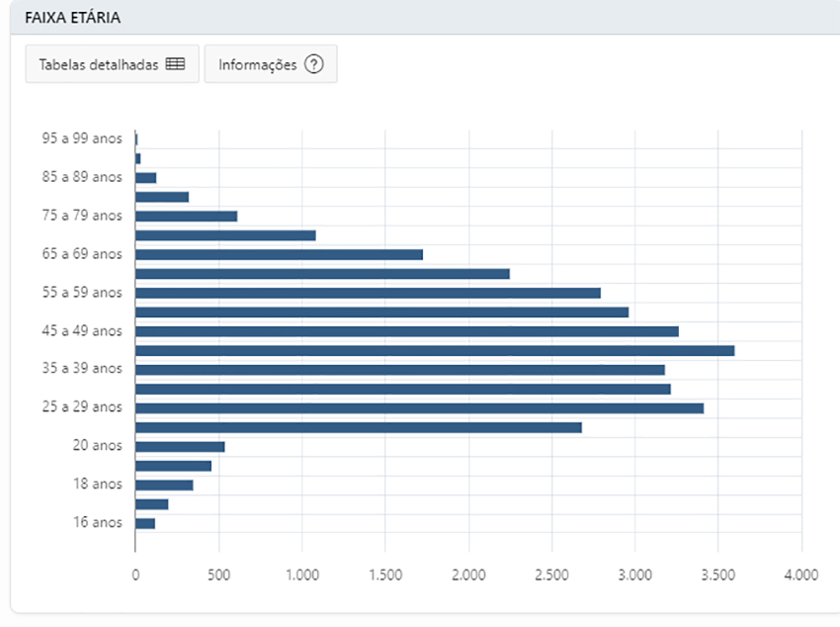Select the 18 anos bar

click(x=164, y=485)
